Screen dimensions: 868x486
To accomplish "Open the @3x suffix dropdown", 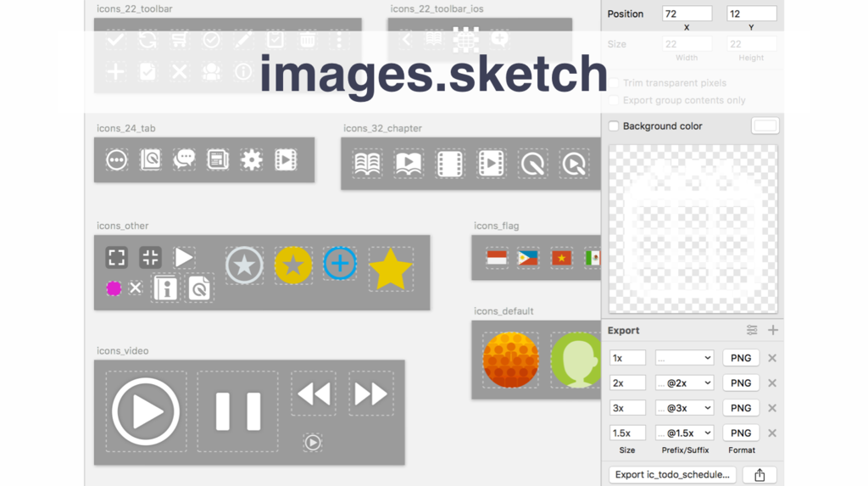I will 685,408.
